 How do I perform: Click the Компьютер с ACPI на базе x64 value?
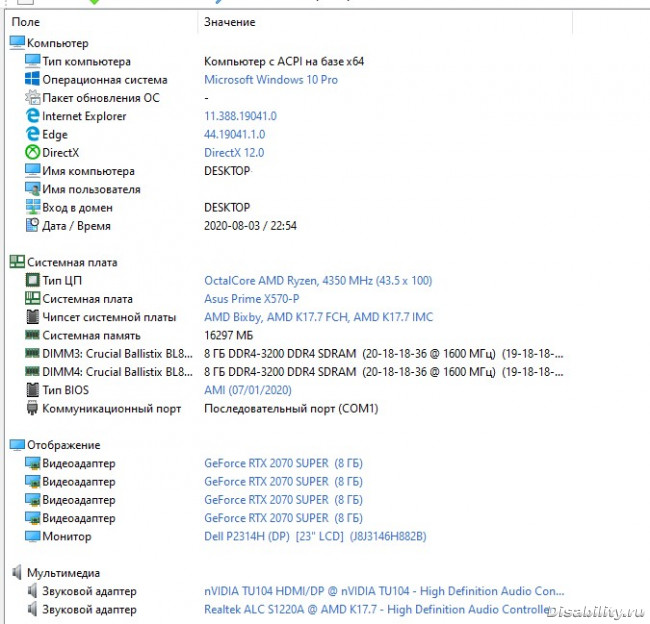284,61
